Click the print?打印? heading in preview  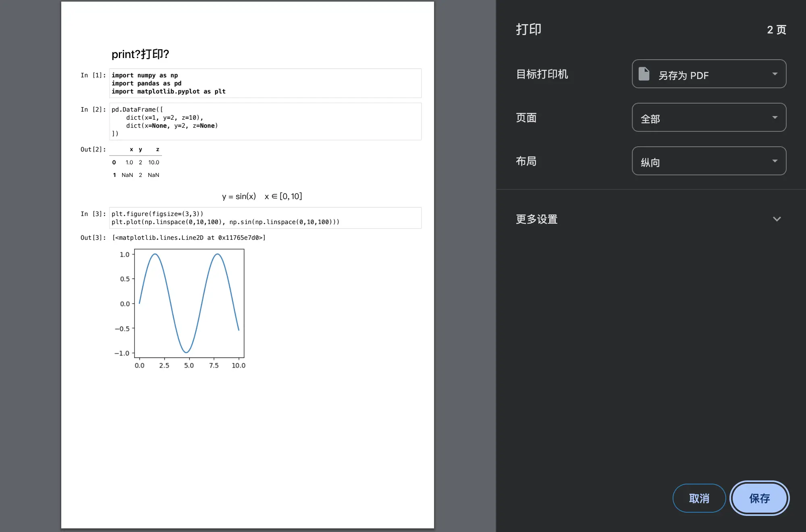(x=140, y=54)
